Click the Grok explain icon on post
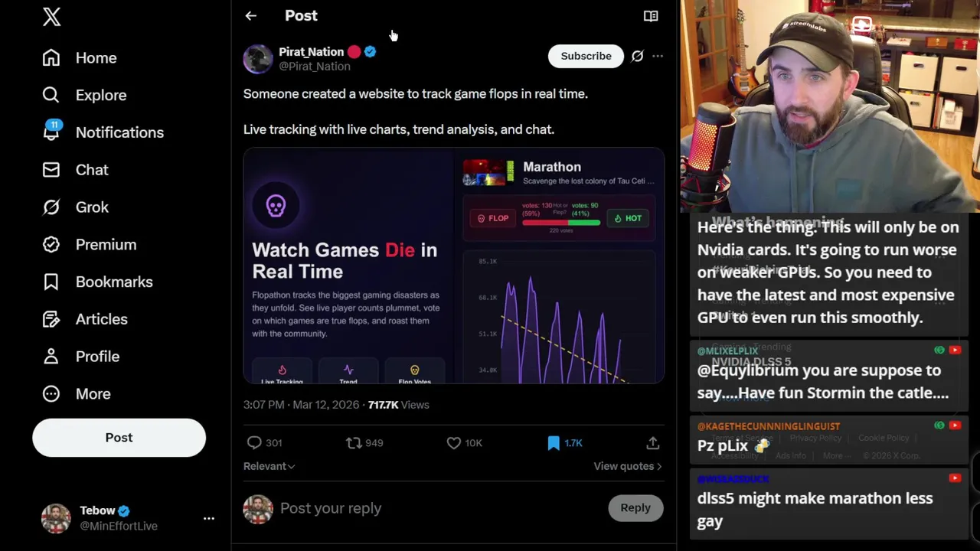This screenshot has height=551, width=980. (x=637, y=56)
